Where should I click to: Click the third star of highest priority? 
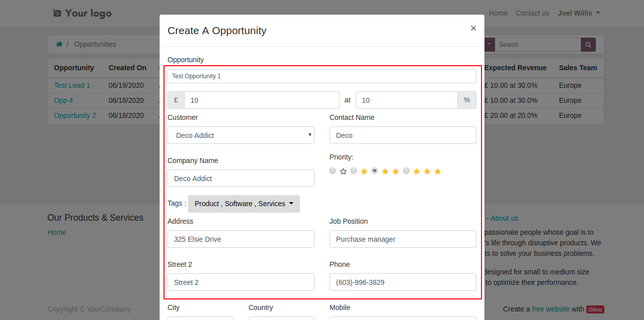pos(437,172)
